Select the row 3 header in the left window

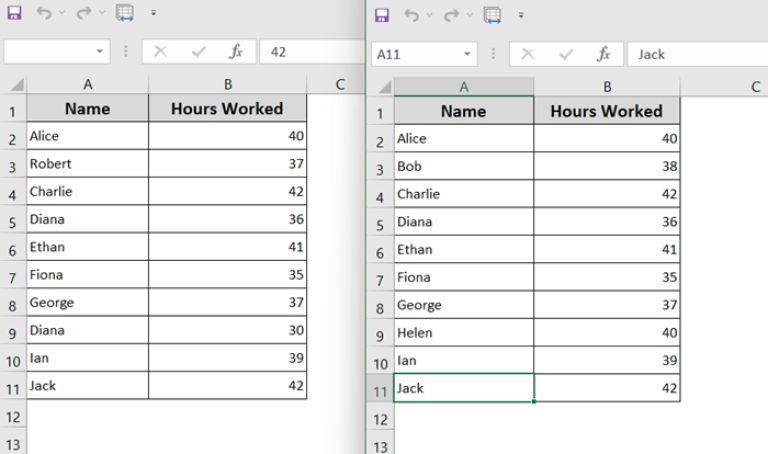[x=13, y=164]
